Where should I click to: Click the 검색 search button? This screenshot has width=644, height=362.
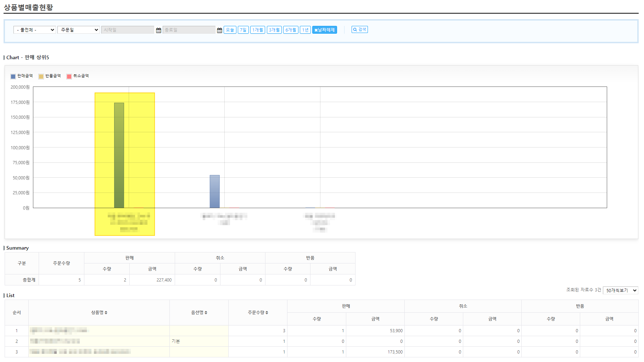click(x=359, y=30)
